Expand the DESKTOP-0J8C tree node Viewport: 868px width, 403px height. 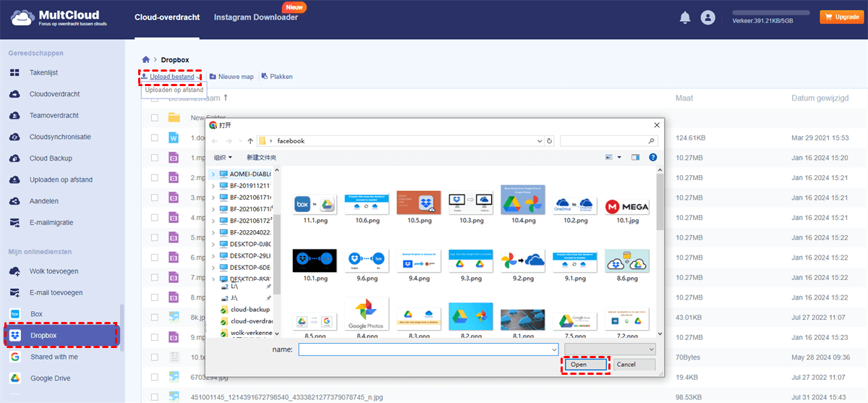click(x=213, y=245)
